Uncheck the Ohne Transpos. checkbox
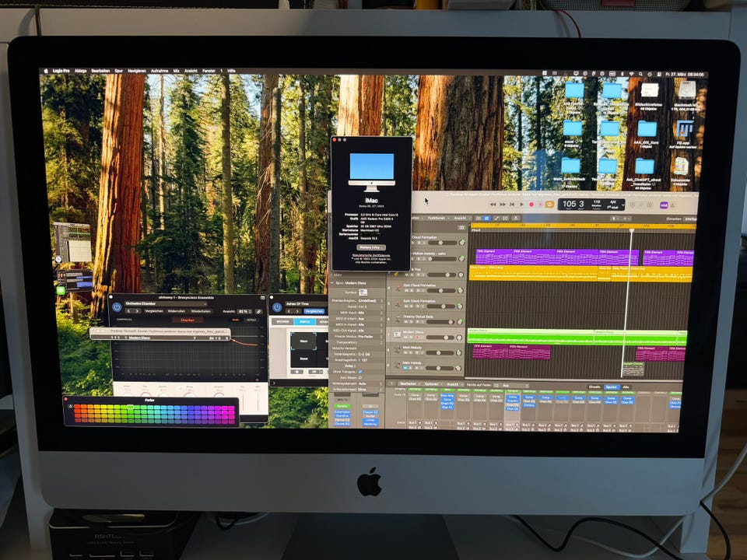Screen dimensions: 747x560 pos(360,372)
